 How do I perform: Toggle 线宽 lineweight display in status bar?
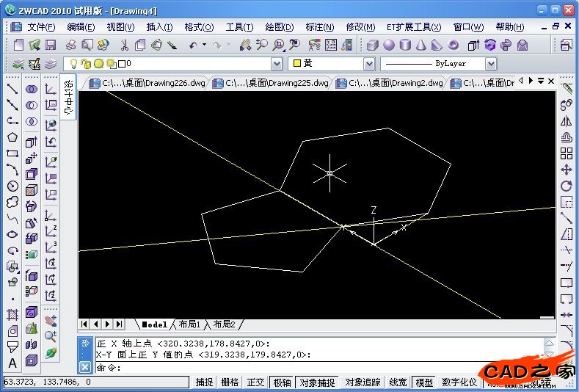[398, 382]
